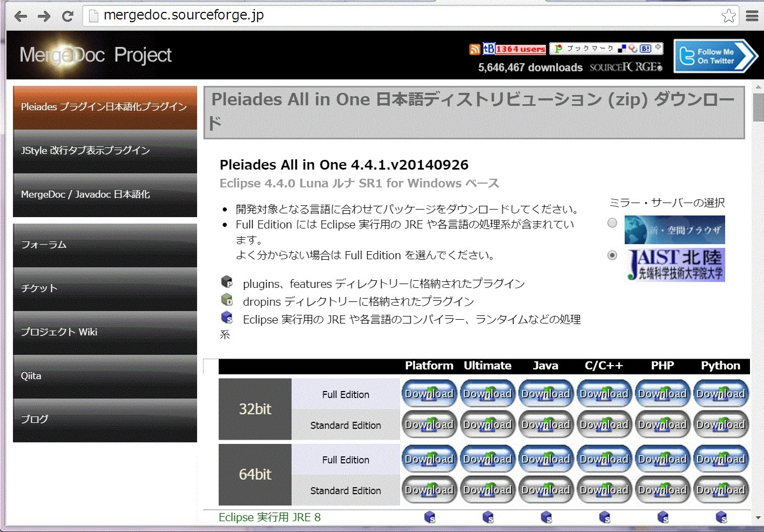Download 32bit Full Edition Java

click(x=546, y=394)
